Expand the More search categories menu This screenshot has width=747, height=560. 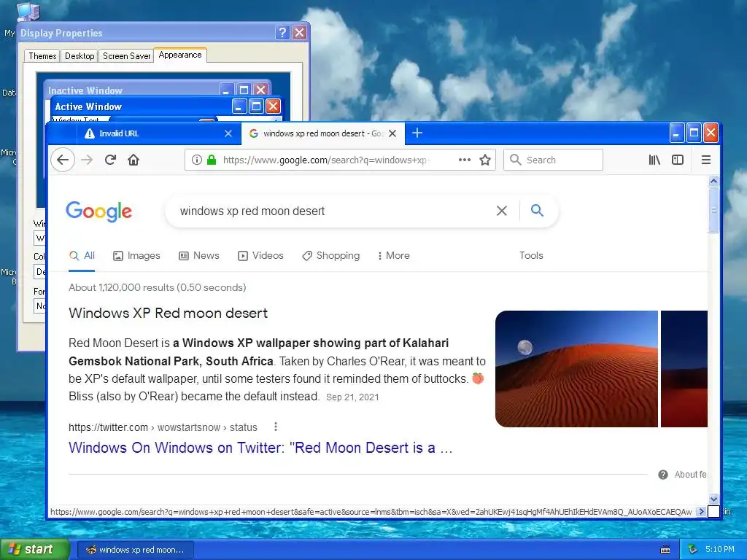click(x=393, y=256)
